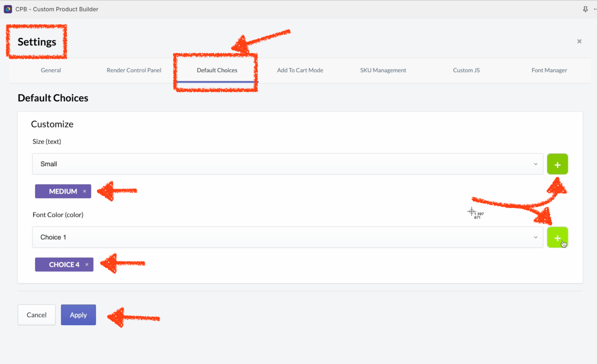Add selected Font Color choice with green plus
Image resolution: width=597 pixels, height=364 pixels.
[557, 237]
